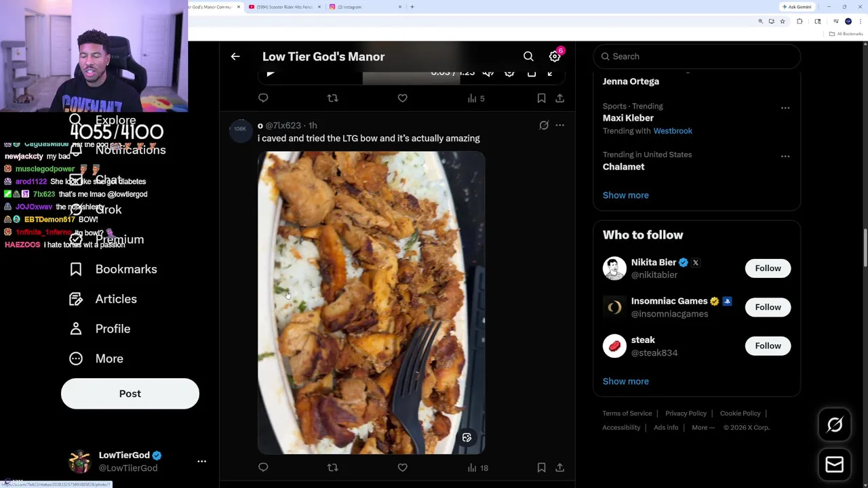Open the All Bookmarks folder

point(847,34)
